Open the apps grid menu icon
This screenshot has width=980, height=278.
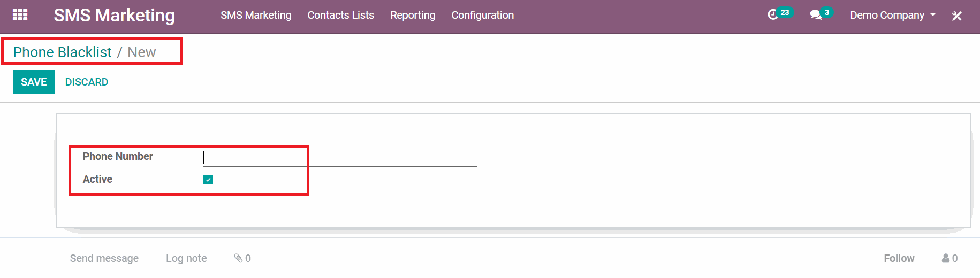click(20, 15)
